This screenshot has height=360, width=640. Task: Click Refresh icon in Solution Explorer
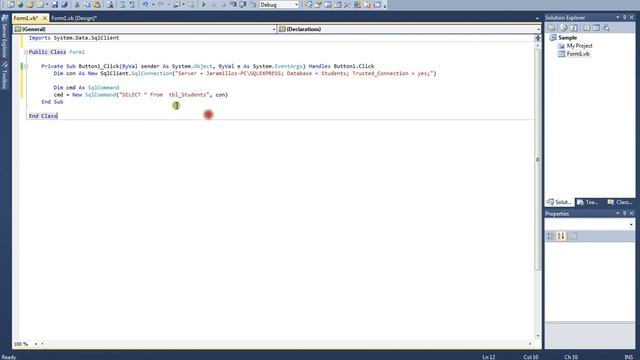point(574,28)
